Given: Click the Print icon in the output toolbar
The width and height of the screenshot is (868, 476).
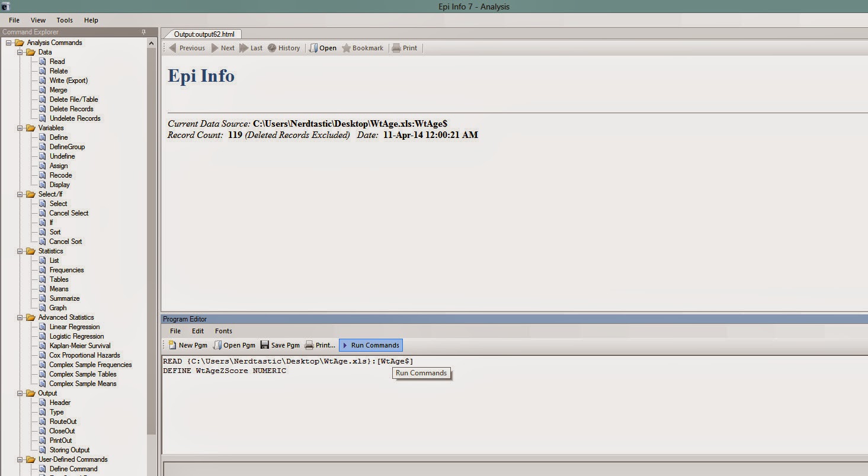Looking at the screenshot, I should click(x=396, y=48).
